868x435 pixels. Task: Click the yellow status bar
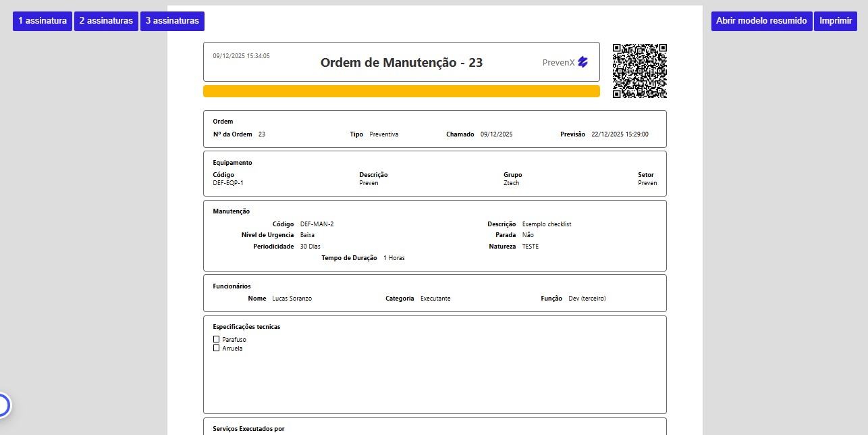coord(401,91)
